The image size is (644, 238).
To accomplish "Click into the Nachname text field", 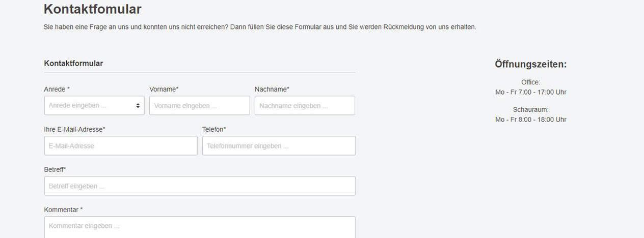I will click(x=304, y=106).
